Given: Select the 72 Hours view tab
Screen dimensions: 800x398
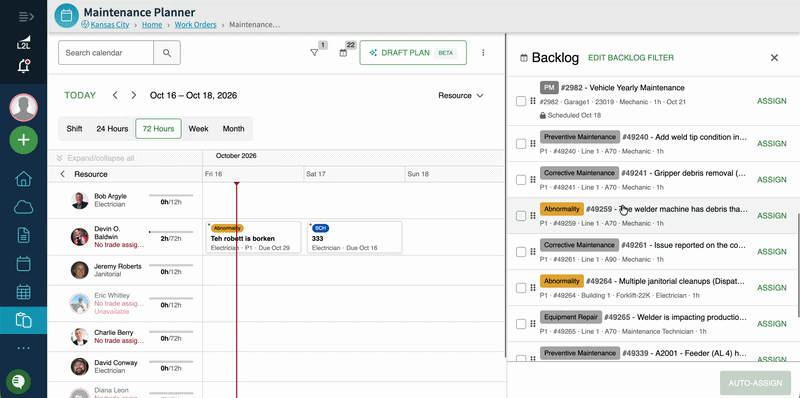Looking at the screenshot, I should tap(158, 129).
